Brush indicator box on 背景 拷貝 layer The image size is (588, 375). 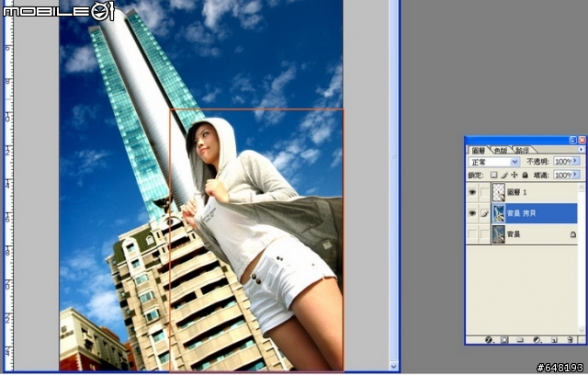click(485, 213)
